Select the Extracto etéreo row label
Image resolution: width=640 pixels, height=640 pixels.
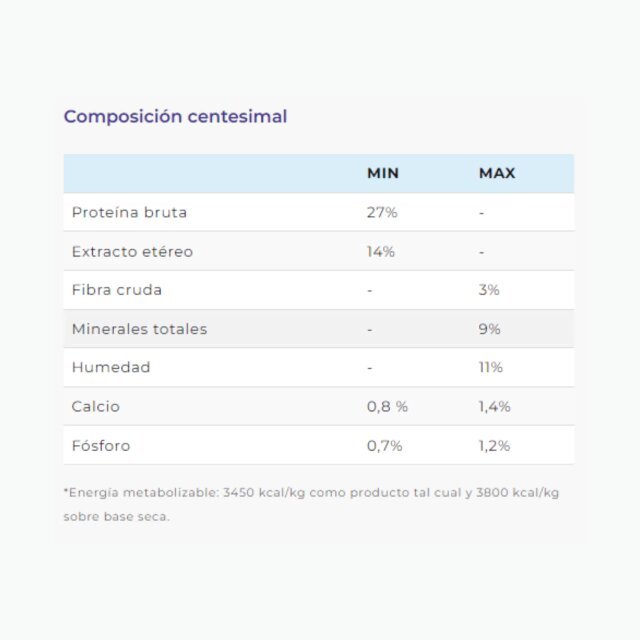coord(132,252)
